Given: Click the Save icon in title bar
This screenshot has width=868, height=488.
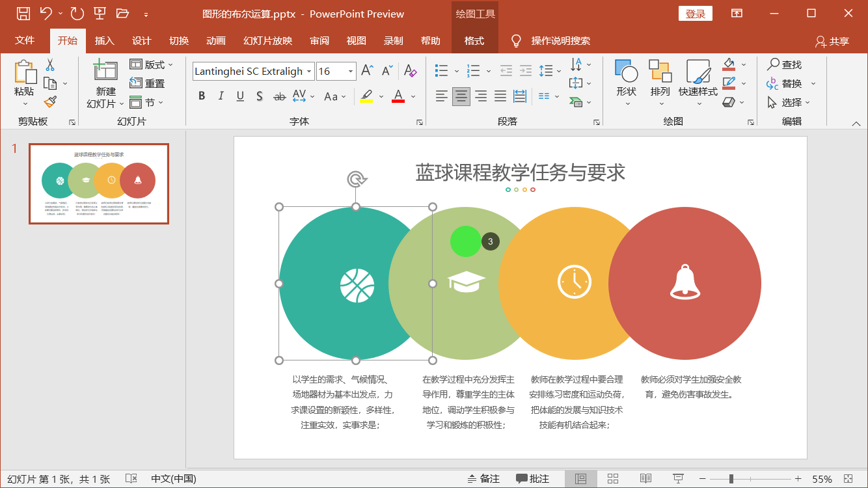Looking at the screenshot, I should 23,13.
